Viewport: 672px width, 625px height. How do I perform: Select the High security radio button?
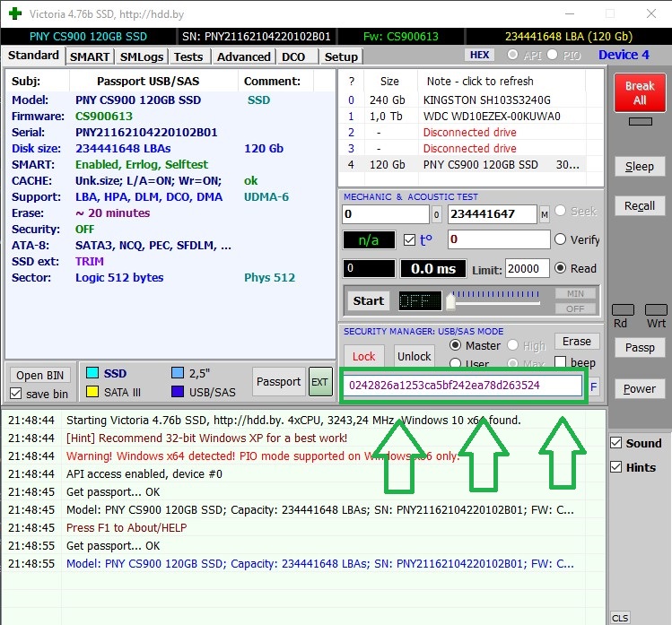pos(512,345)
